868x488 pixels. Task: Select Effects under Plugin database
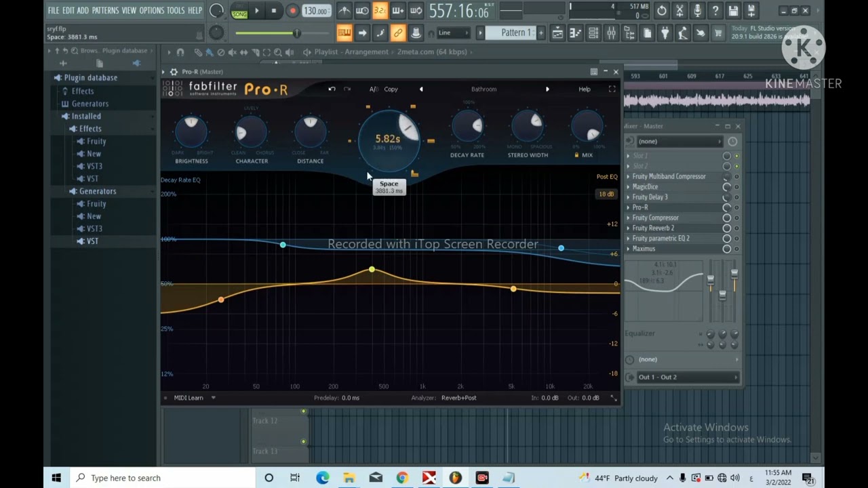click(x=83, y=91)
